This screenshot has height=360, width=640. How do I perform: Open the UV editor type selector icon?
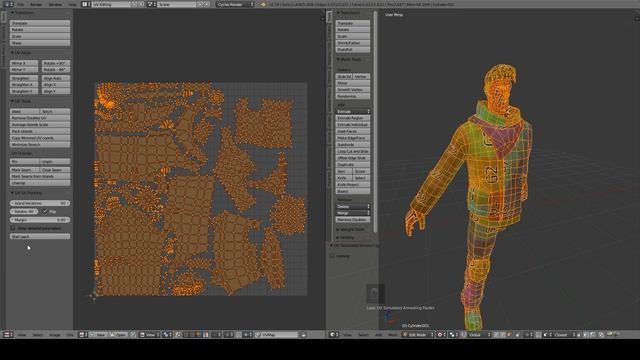tap(7, 335)
